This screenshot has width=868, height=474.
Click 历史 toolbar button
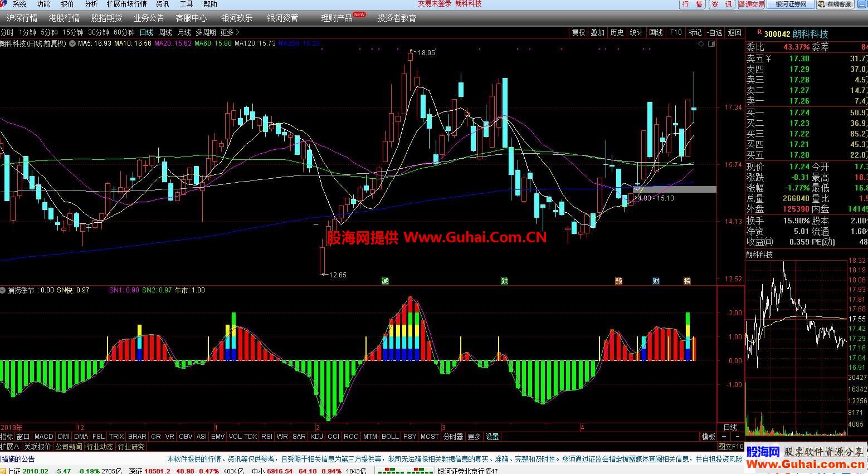[x=617, y=32]
